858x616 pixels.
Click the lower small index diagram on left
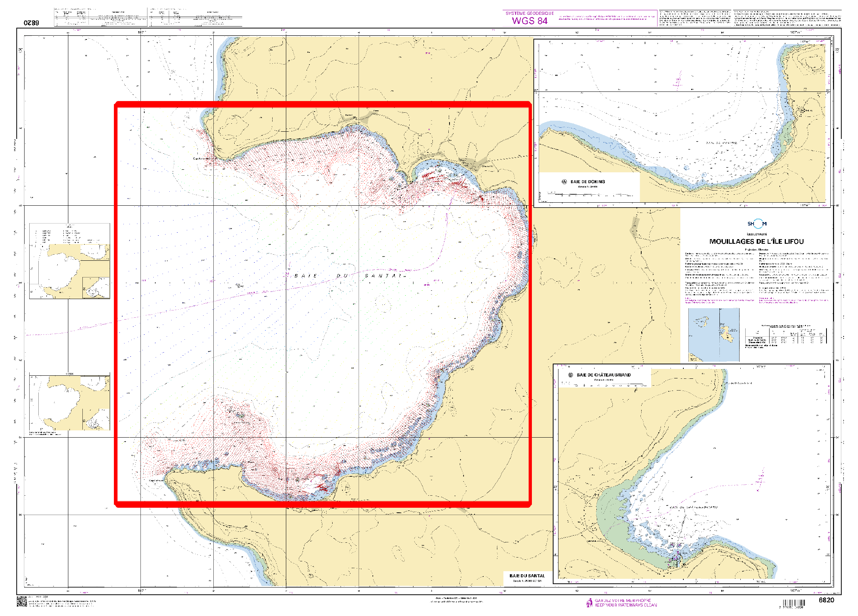[x=69, y=402]
